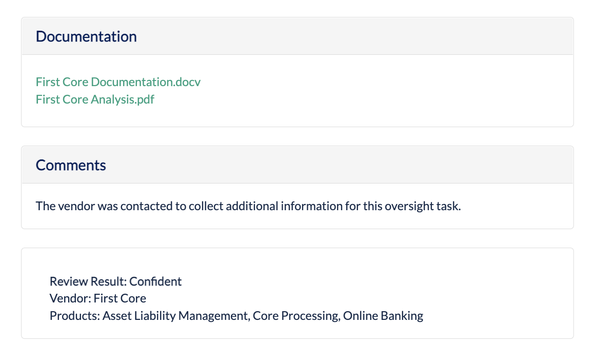Click Core Processing in the products list
The width and height of the screenshot is (596, 364).
click(x=296, y=316)
